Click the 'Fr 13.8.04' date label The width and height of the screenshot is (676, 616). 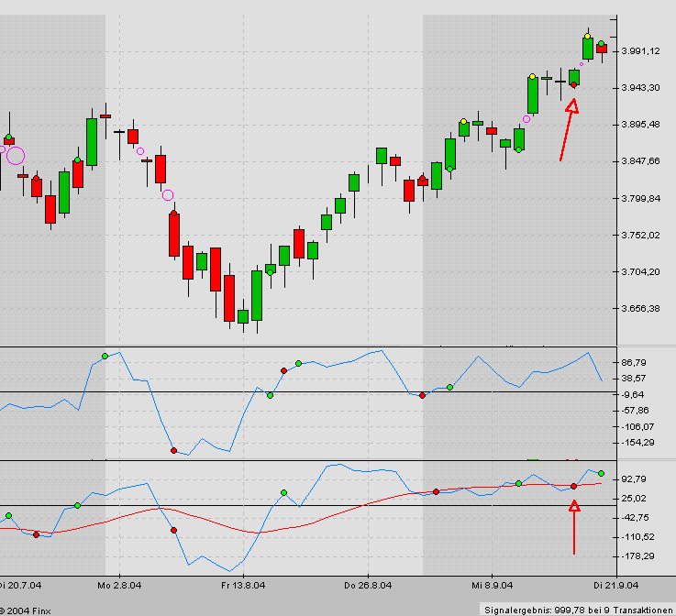(x=244, y=584)
